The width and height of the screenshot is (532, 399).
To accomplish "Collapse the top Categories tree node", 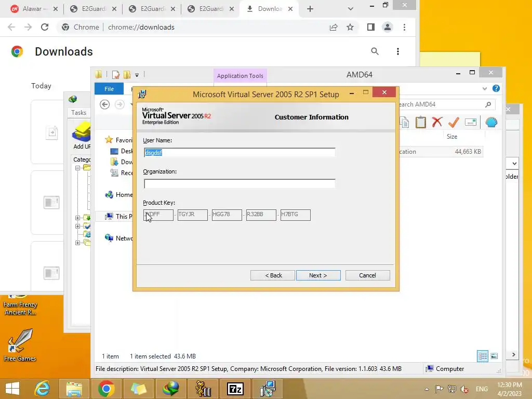I will click(78, 168).
